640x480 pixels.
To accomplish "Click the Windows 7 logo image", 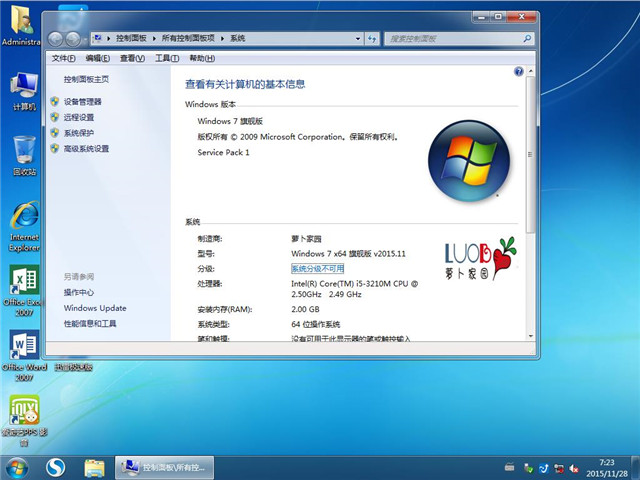I will pos(469,160).
